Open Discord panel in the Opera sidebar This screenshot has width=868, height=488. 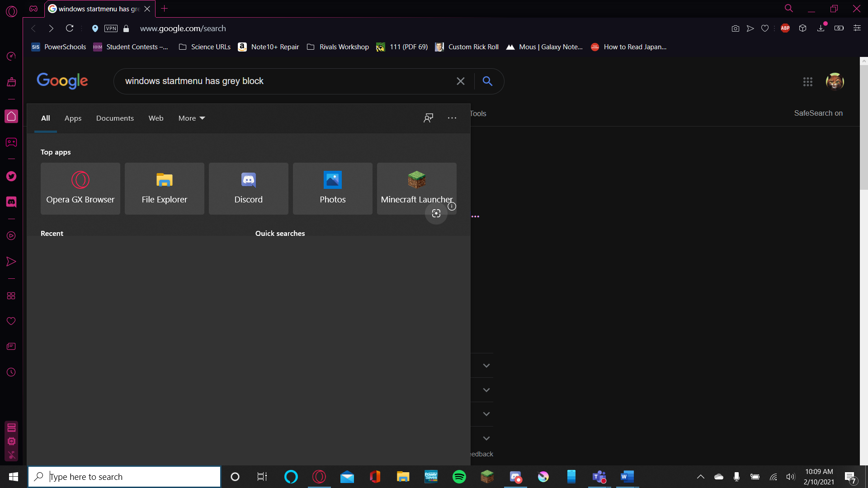point(11,202)
